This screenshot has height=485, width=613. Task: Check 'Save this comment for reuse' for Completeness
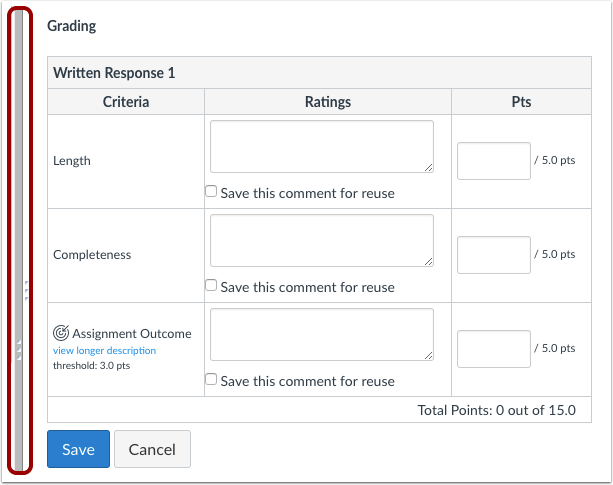(211, 285)
